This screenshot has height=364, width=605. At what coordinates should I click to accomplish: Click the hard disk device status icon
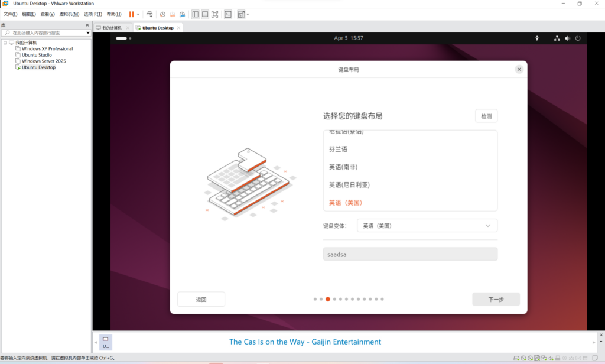click(516, 358)
